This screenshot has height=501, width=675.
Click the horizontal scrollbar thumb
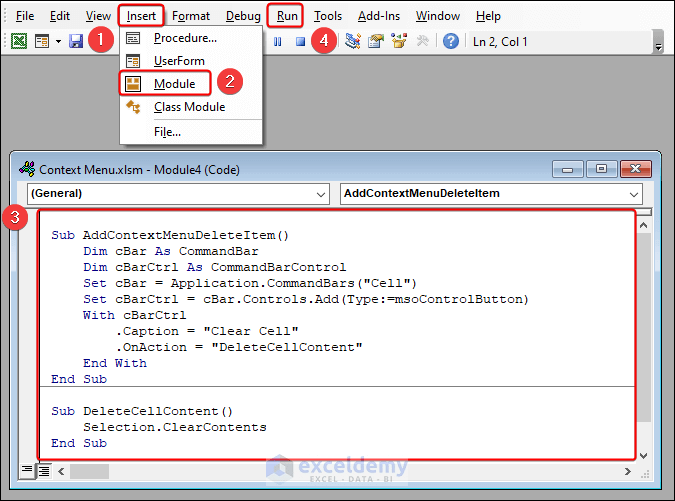point(90,471)
